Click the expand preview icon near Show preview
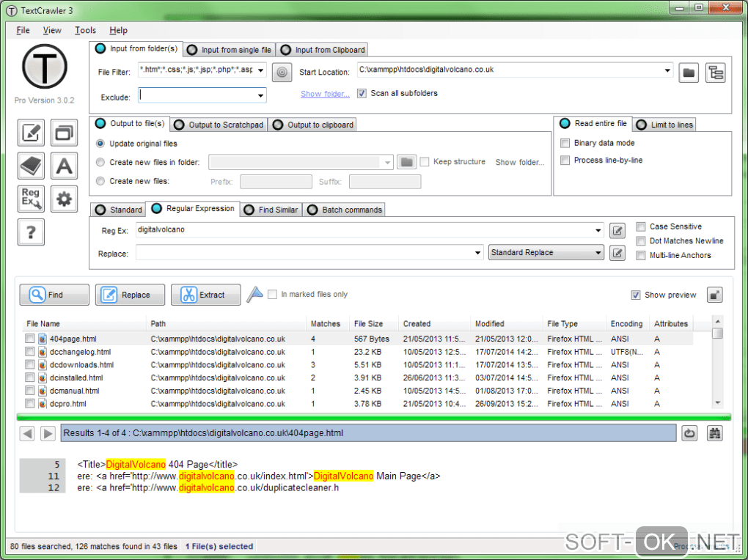 (x=714, y=295)
